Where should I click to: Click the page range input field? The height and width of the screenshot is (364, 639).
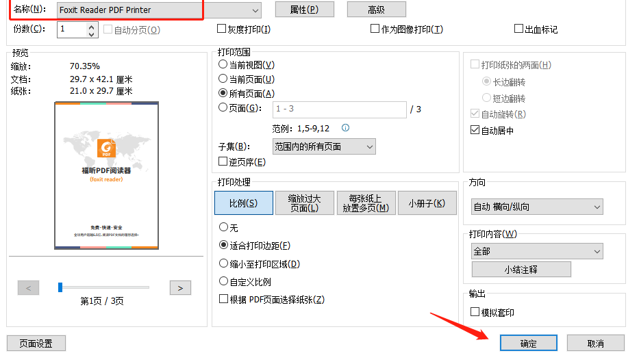[339, 109]
